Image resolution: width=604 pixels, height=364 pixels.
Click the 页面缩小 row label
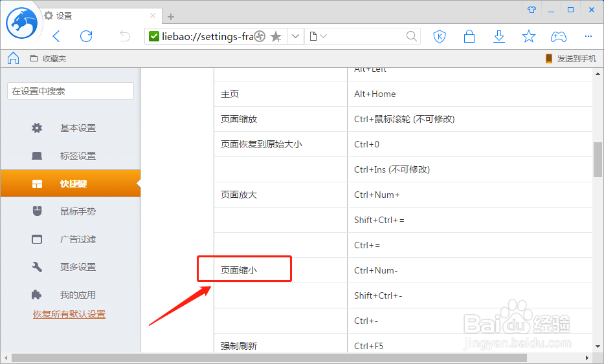tap(239, 270)
